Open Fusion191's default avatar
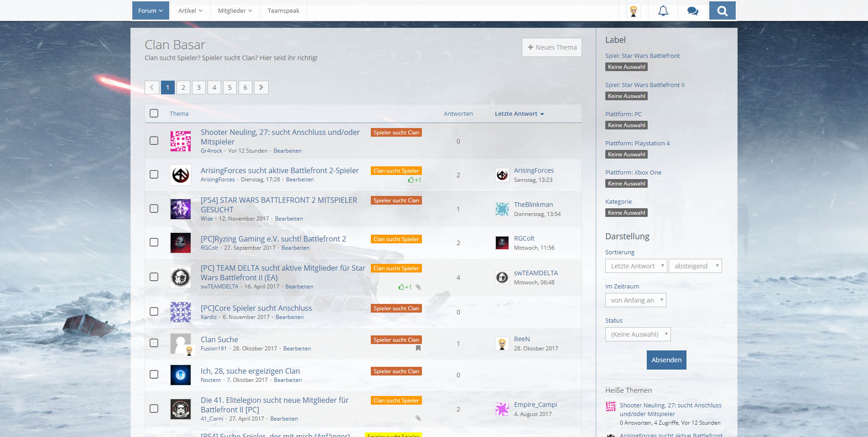Image resolution: width=868 pixels, height=437 pixels. click(x=181, y=344)
